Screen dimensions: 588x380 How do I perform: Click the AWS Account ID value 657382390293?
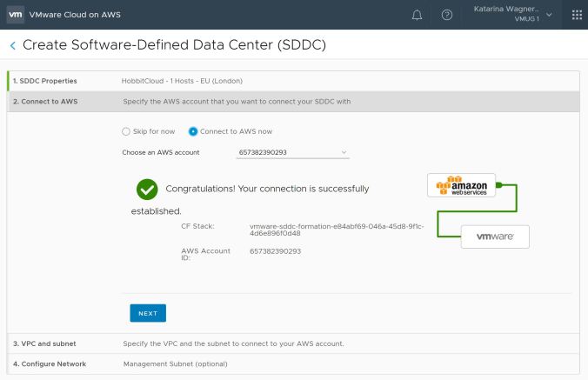point(275,250)
